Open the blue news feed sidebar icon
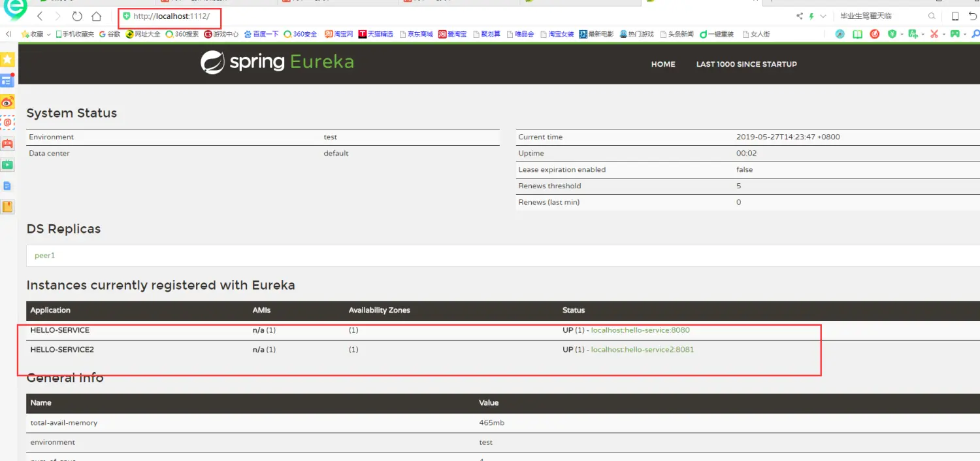The image size is (980, 461). 7,80
